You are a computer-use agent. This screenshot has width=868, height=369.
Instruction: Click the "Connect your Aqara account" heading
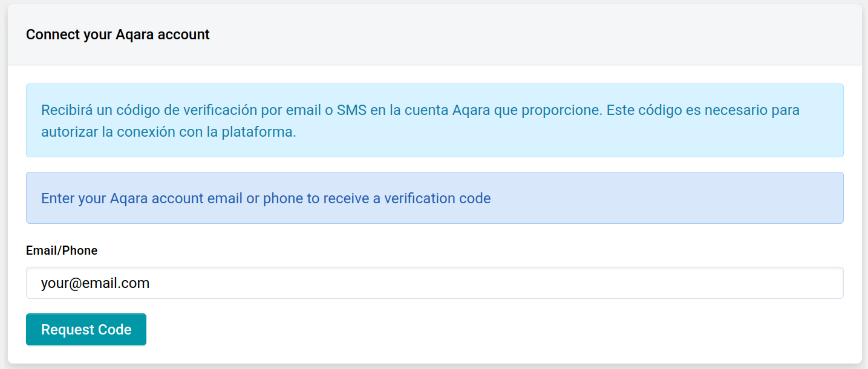(x=118, y=34)
